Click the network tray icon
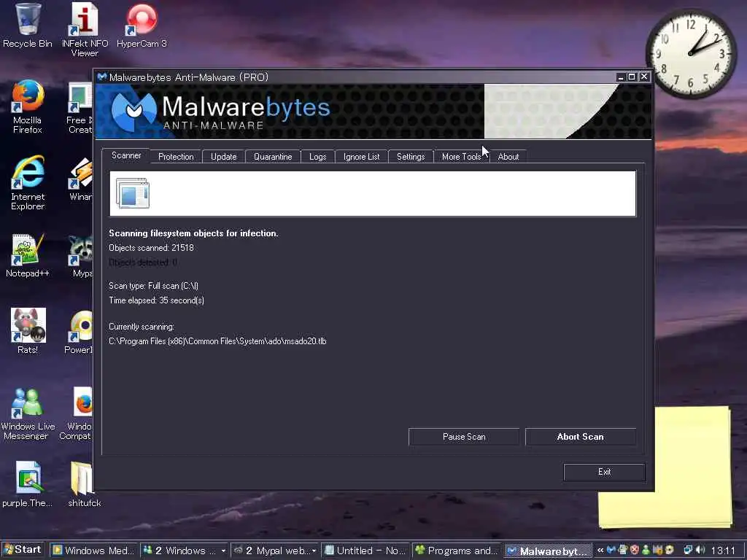 pyautogui.click(x=689, y=551)
